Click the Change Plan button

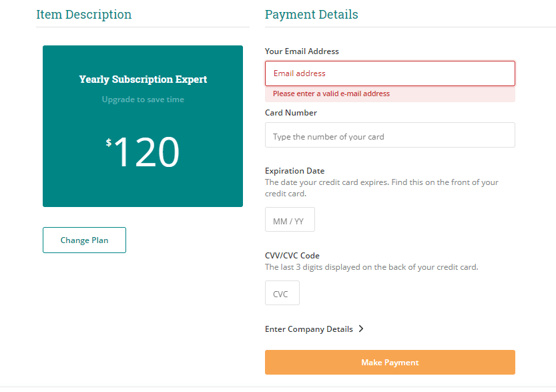click(x=84, y=240)
